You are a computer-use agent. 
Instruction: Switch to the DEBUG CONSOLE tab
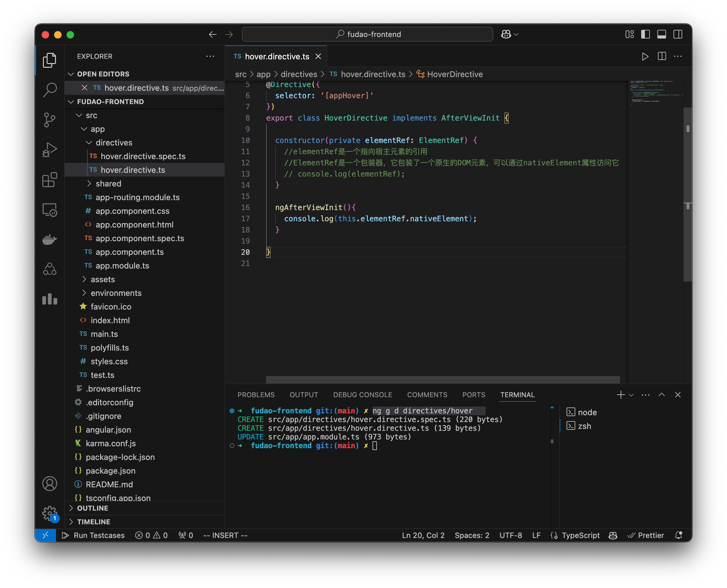362,395
